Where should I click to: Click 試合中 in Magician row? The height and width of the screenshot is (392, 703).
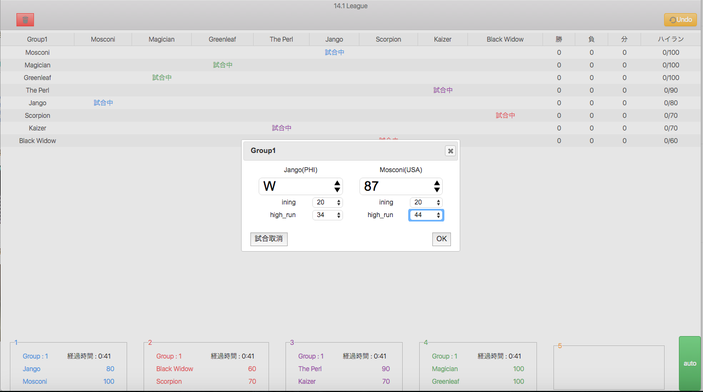click(x=222, y=65)
